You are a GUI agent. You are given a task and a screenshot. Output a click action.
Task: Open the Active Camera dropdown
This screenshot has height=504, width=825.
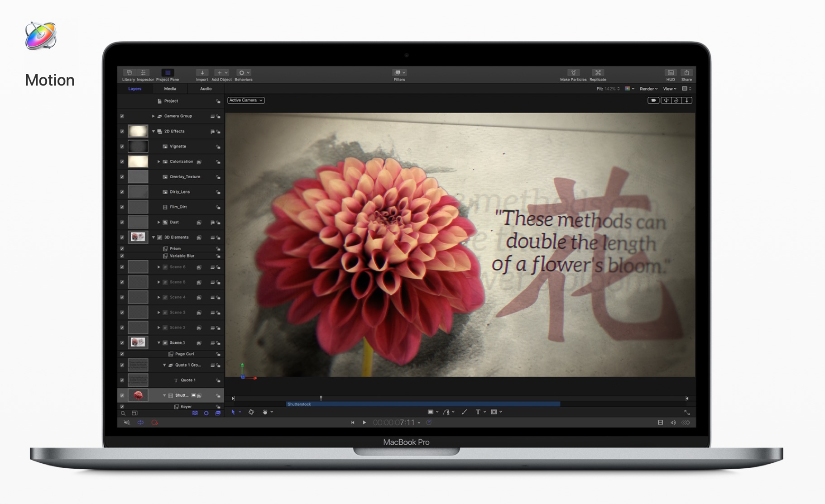click(245, 100)
